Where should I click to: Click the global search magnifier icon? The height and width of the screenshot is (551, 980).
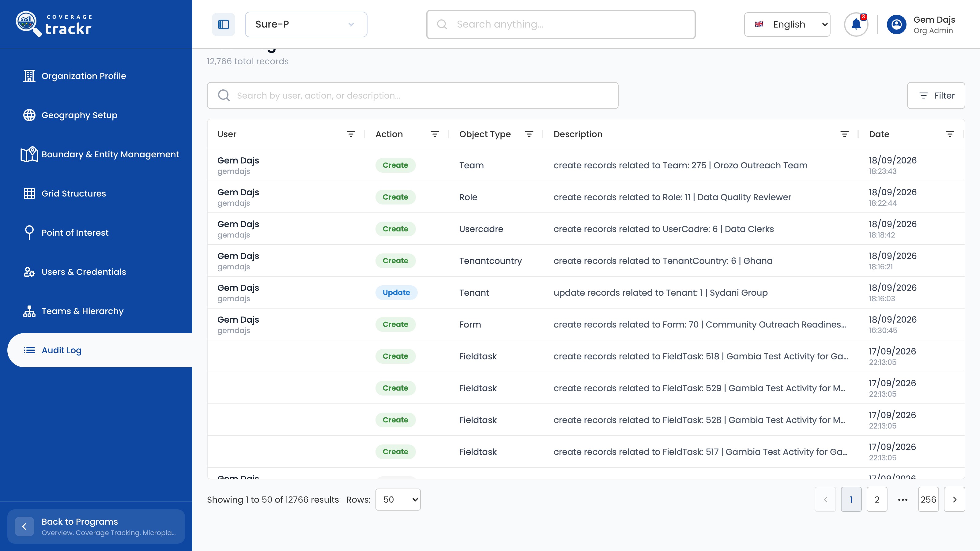point(442,24)
